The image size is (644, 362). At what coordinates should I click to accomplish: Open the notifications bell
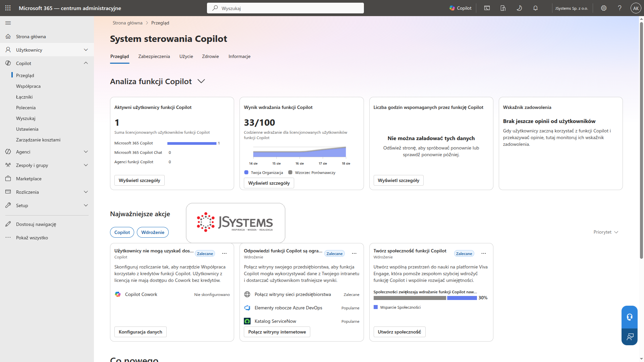click(535, 8)
